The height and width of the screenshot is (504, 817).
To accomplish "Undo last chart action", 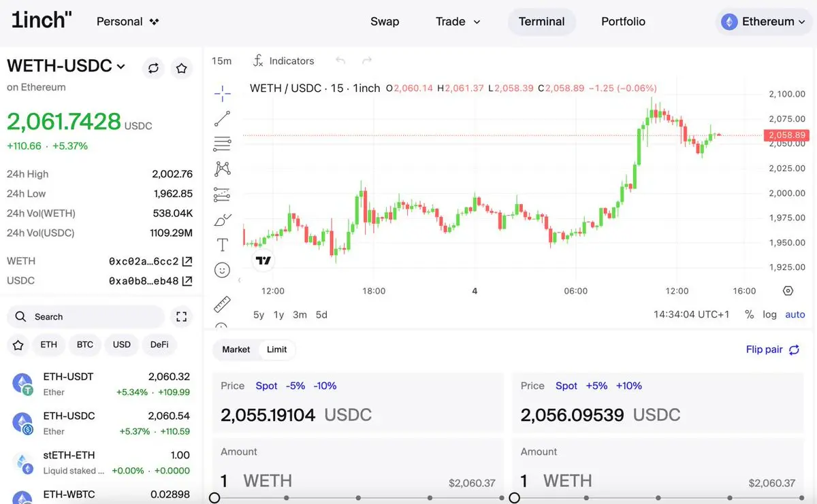I will tap(340, 61).
